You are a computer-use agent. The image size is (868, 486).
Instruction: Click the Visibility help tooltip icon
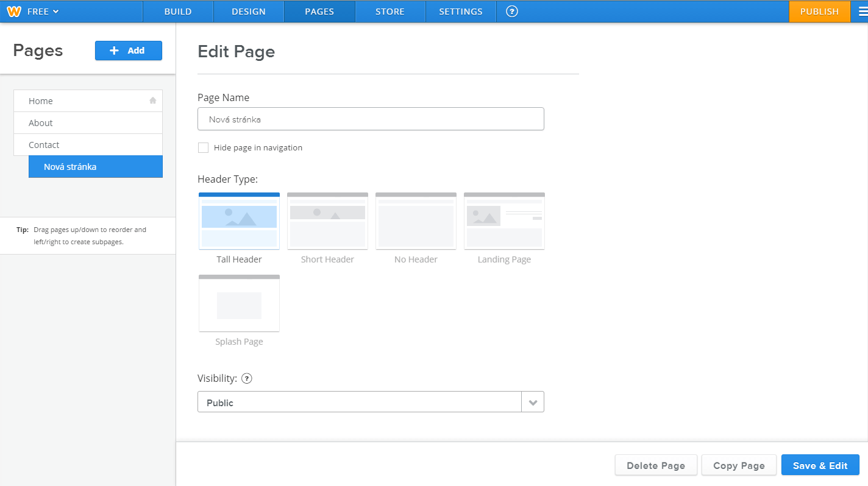coord(247,378)
